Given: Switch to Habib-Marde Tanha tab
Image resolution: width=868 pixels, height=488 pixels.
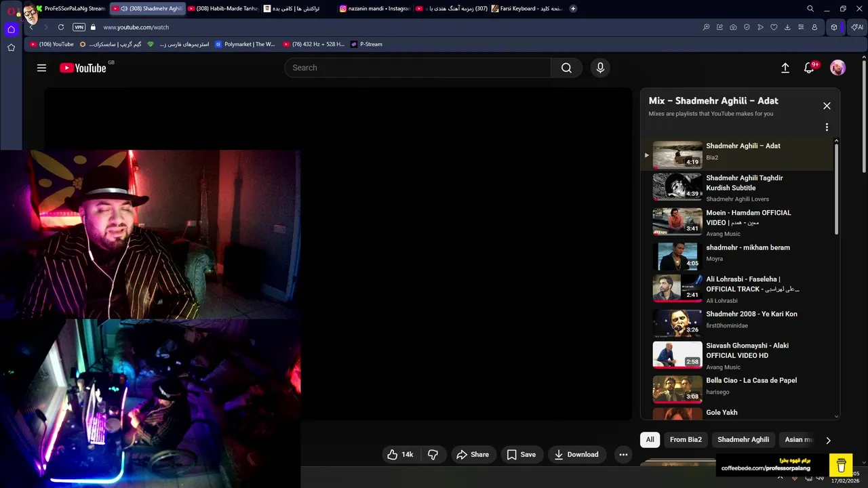Looking at the screenshot, I should pos(223,9).
